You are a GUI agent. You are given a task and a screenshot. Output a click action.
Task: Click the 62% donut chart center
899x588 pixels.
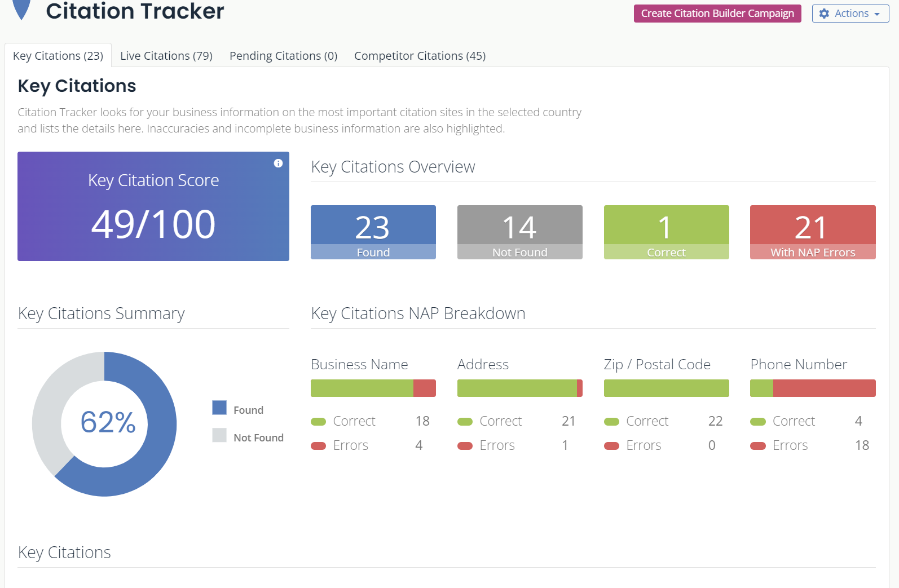pos(107,423)
